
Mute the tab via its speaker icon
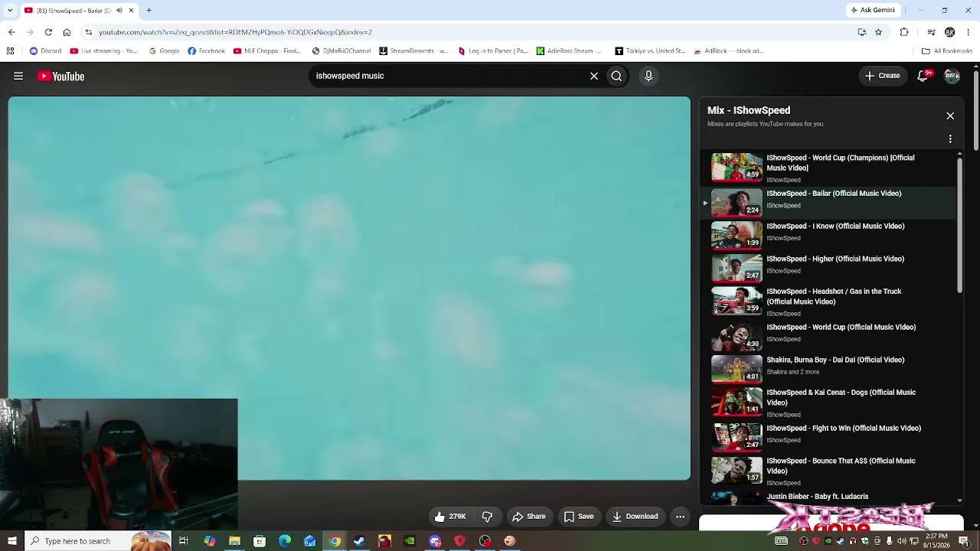click(119, 11)
